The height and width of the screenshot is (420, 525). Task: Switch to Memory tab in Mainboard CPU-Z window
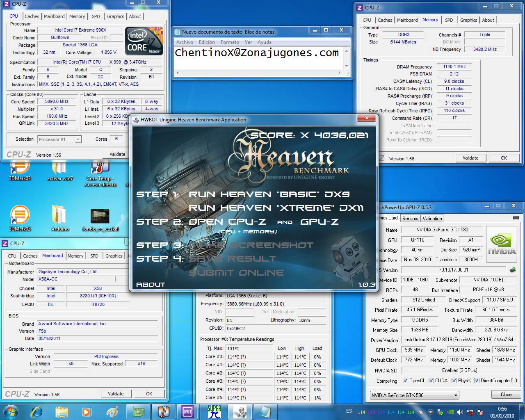tap(75, 256)
